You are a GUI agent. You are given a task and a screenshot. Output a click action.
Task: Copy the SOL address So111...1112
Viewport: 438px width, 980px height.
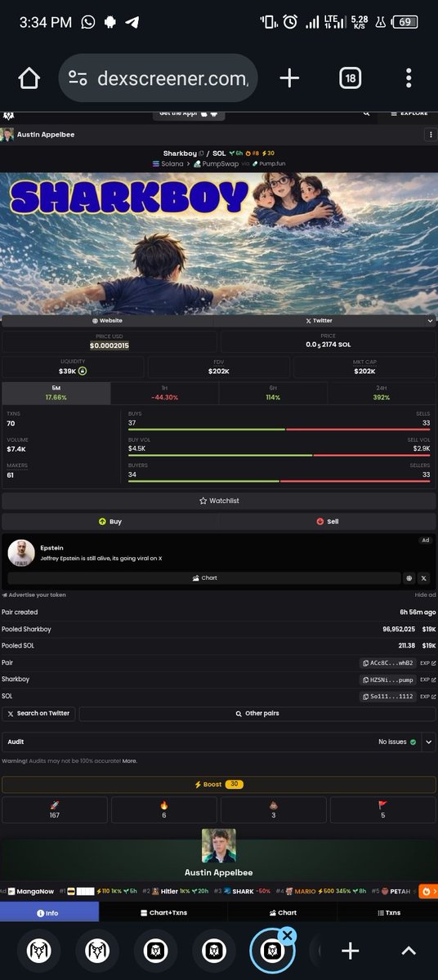point(389,697)
